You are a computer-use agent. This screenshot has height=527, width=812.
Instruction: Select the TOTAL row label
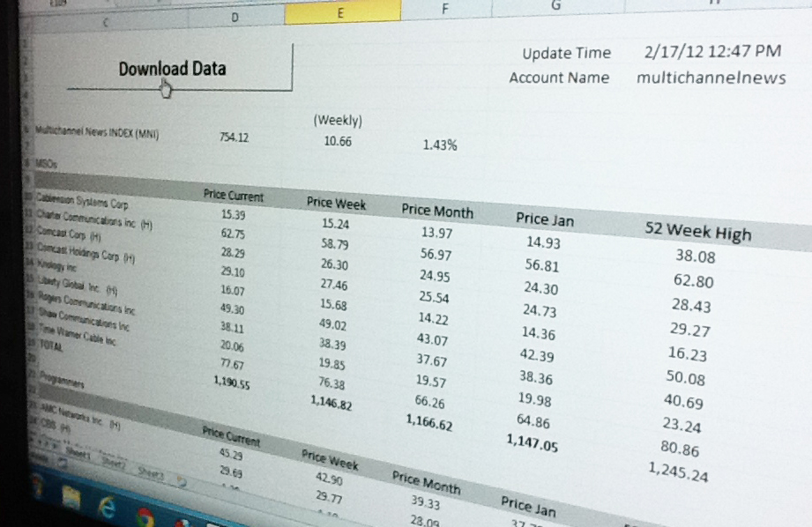click(x=51, y=345)
